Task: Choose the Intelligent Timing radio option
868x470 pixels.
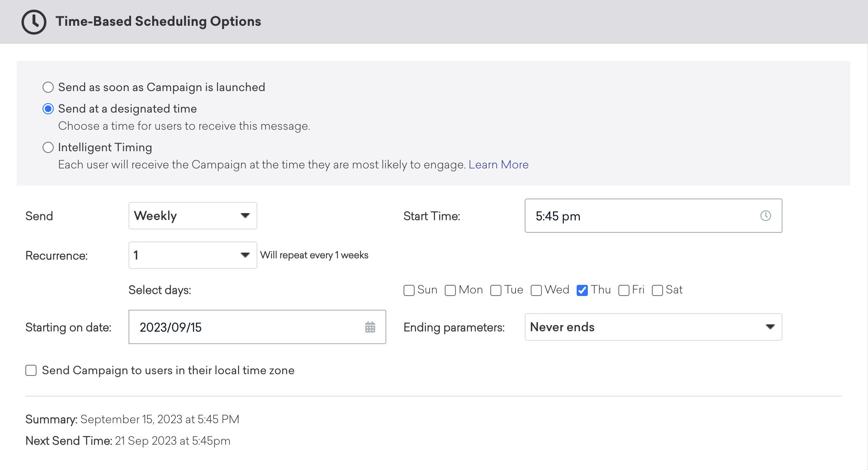Action: [48, 147]
